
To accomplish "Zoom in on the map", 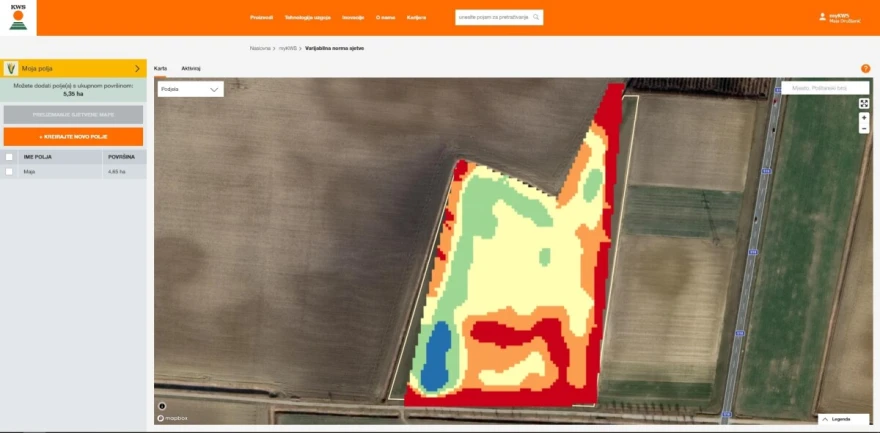I will tap(864, 118).
